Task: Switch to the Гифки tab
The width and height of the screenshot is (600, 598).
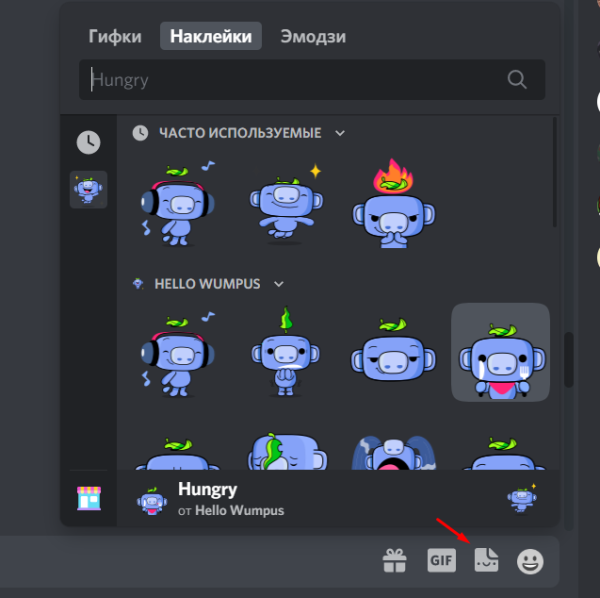Action: pyautogui.click(x=117, y=37)
